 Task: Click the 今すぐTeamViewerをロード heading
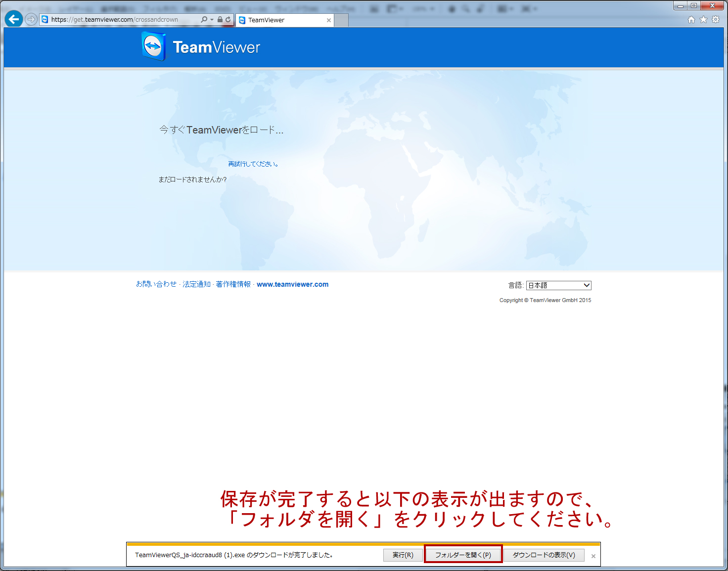point(221,130)
